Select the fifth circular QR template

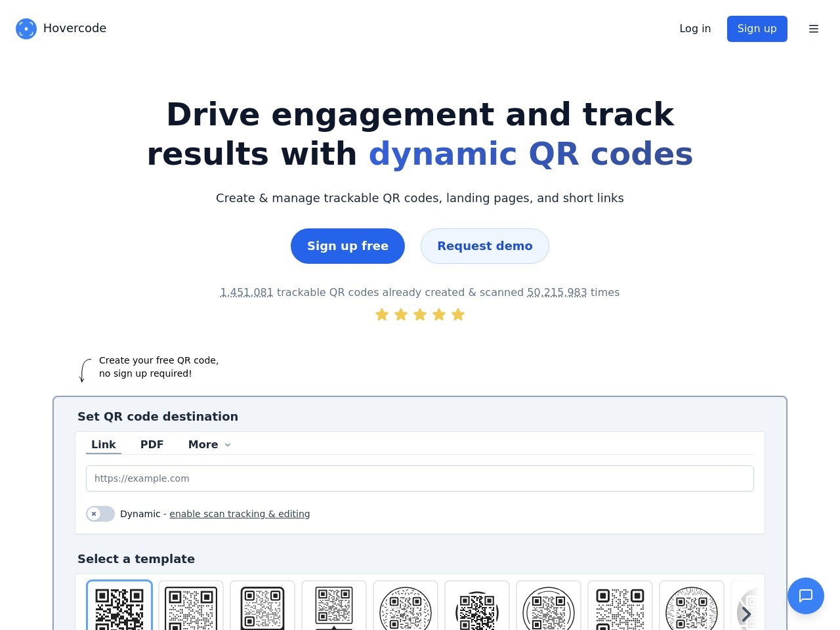[x=406, y=606]
